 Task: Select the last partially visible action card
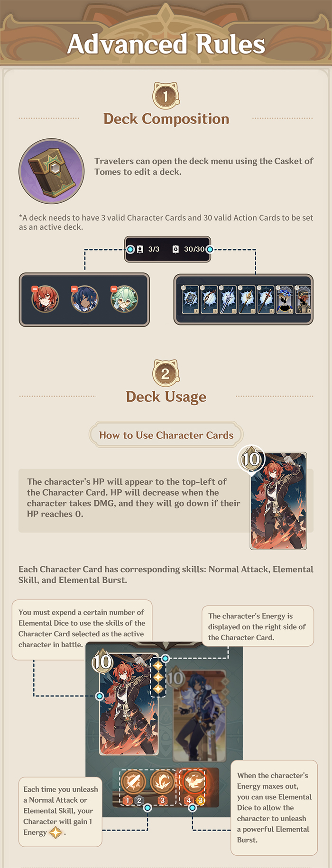[x=303, y=299]
